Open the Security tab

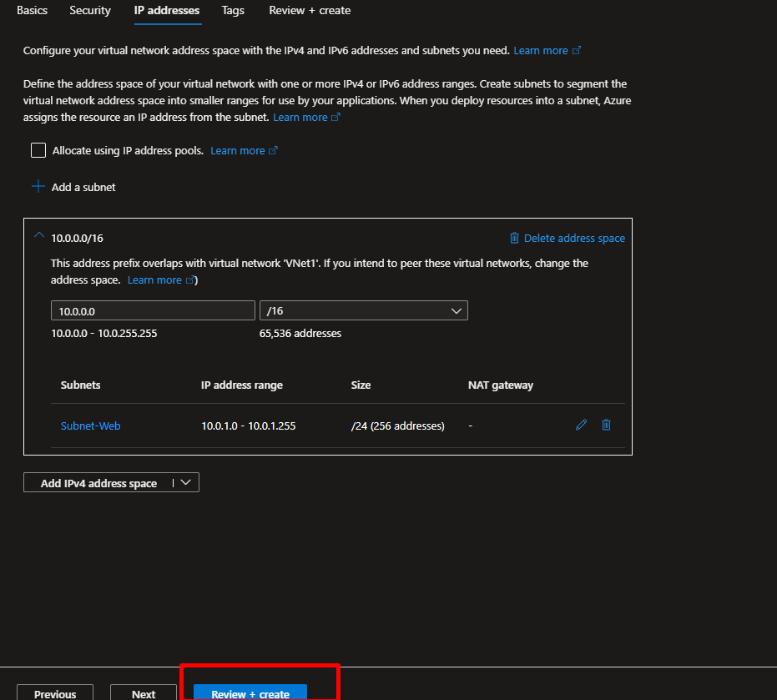[90, 11]
